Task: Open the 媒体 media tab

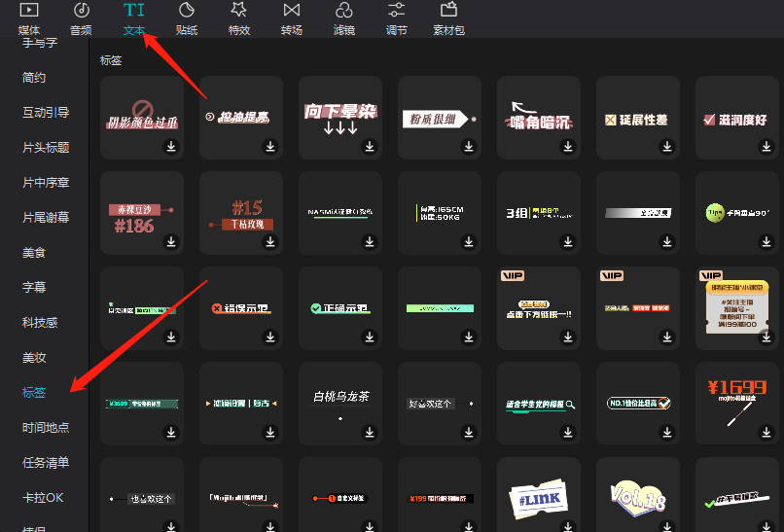Action: coord(28,19)
